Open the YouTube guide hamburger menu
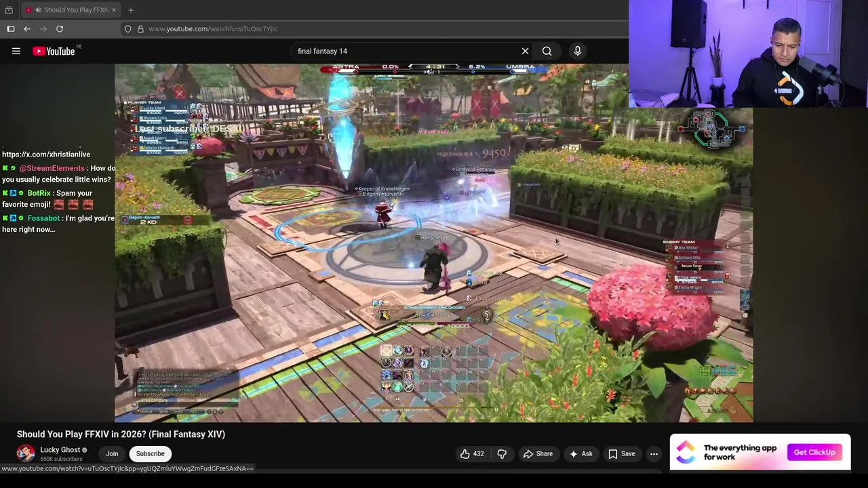This screenshot has height=488, width=868. tap(16, 51)
